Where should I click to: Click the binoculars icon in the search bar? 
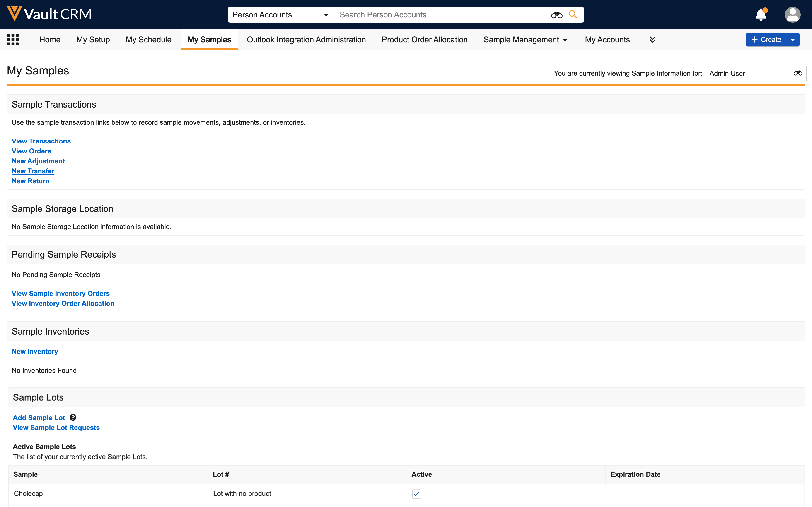point(556,15)
